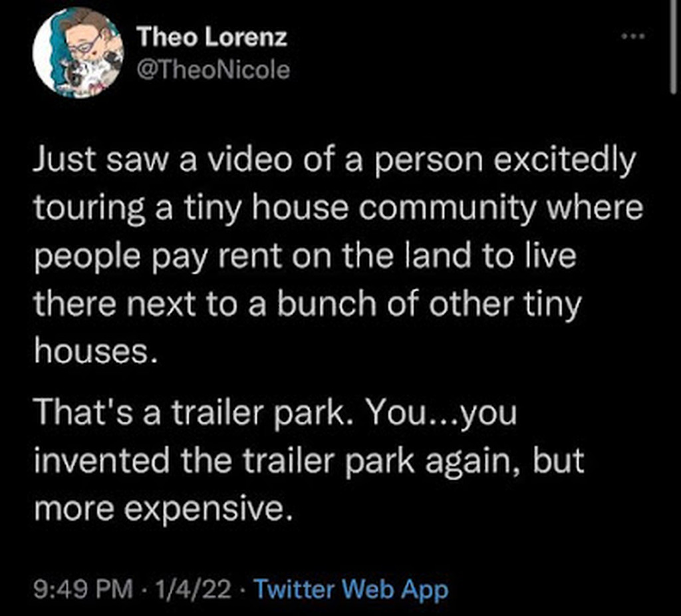Visit the @TheoNicole handle
This screenshot has width=681, height=616.
(x=213, y=69)
